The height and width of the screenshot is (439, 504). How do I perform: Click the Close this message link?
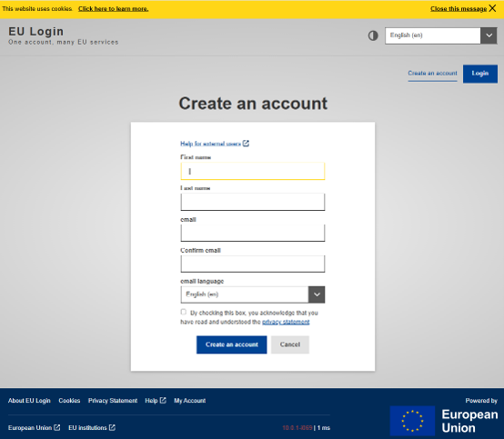tap(459, 9)
